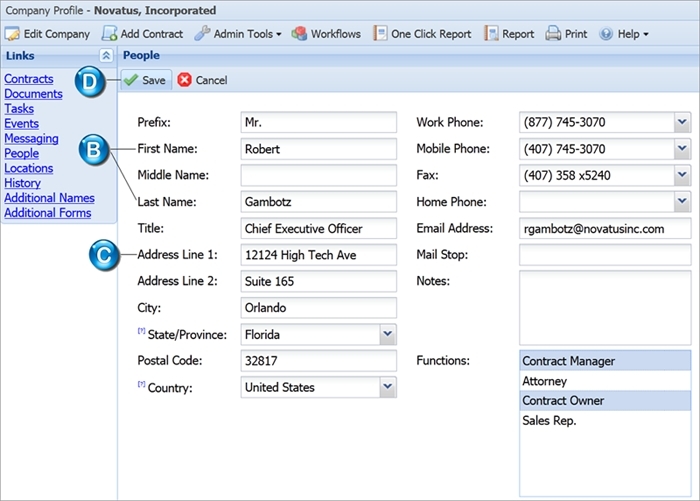Click the Title field
Viewport: 700px width, 501px height.
click(318, 228)
